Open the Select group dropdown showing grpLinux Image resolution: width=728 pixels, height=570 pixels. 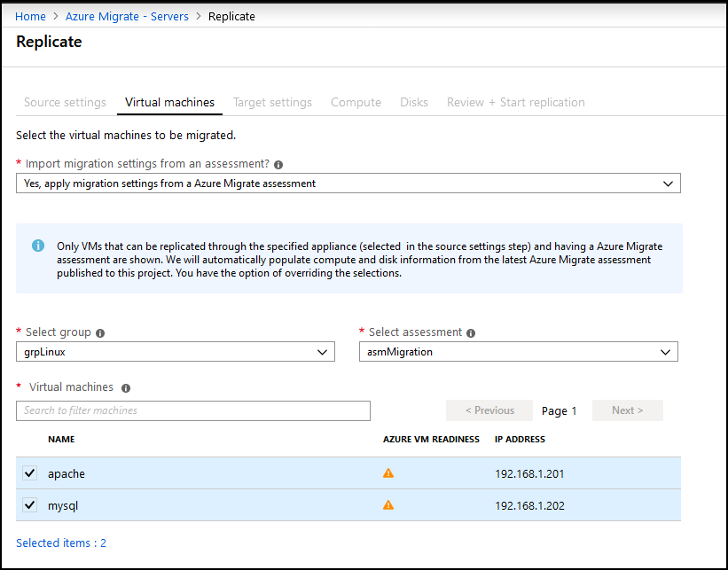[176, 352]
